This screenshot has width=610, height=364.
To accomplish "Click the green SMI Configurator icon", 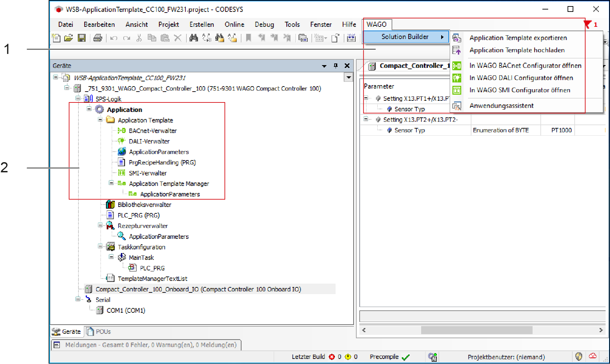I will tap(457, 90).
